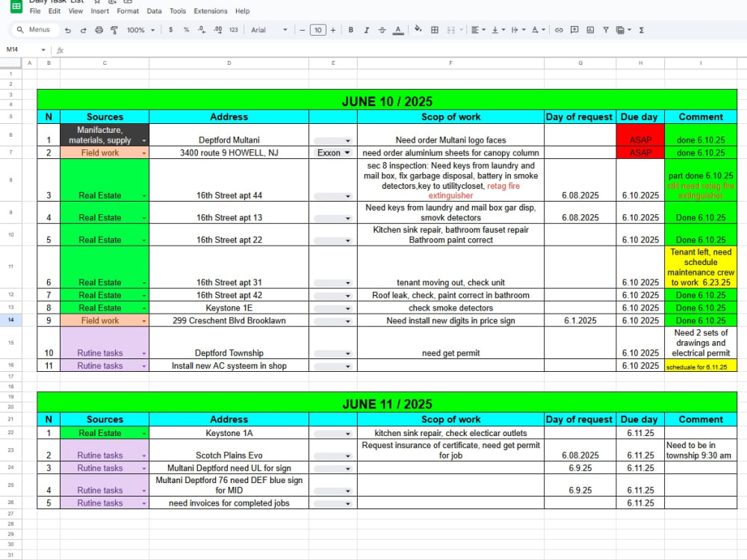Image resolution: width=747 pixels, height=560 pixels.
Task: Open vertical align options
Action: point(498,30)
